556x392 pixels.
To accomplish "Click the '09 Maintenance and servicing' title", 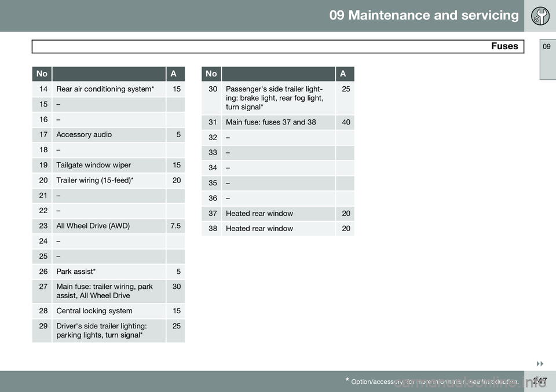I will [x=424, y=15].
